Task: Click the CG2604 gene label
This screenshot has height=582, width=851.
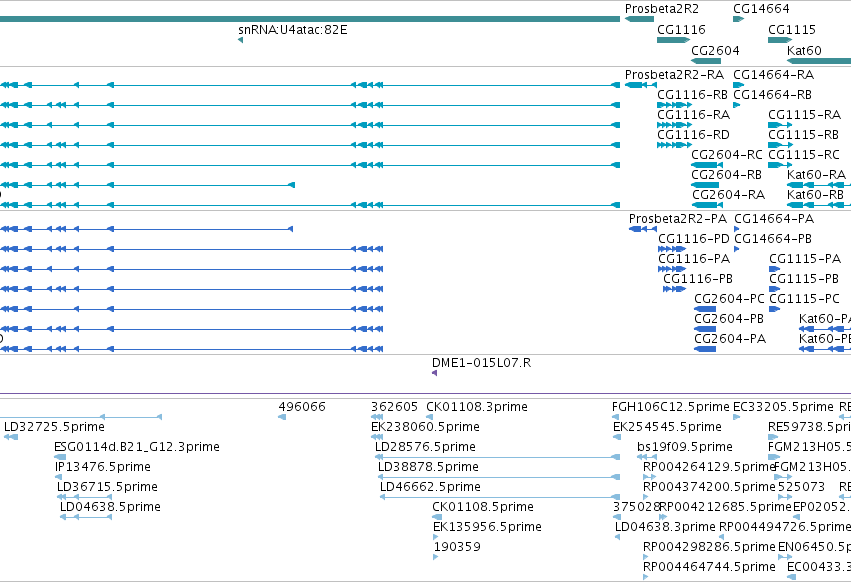Action: (x=715, y=50)
